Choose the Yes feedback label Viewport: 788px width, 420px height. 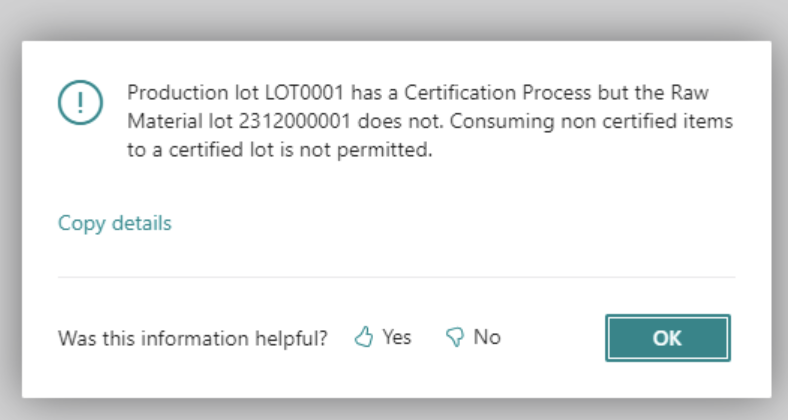pyautogui.click(x=396, y=337)
